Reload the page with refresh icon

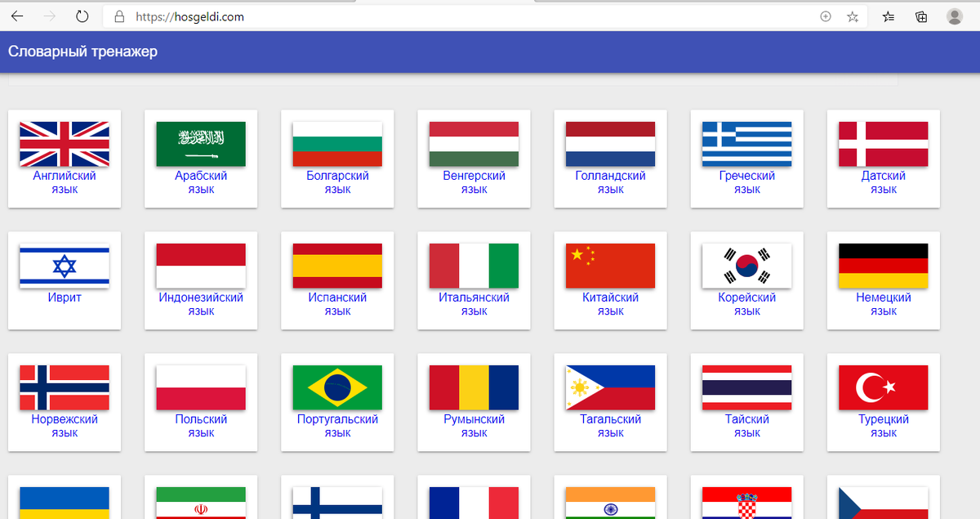coord(82,16)
